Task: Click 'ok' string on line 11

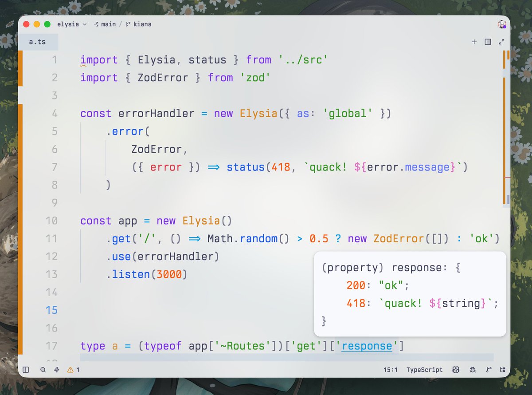Action: click(481, 239)
